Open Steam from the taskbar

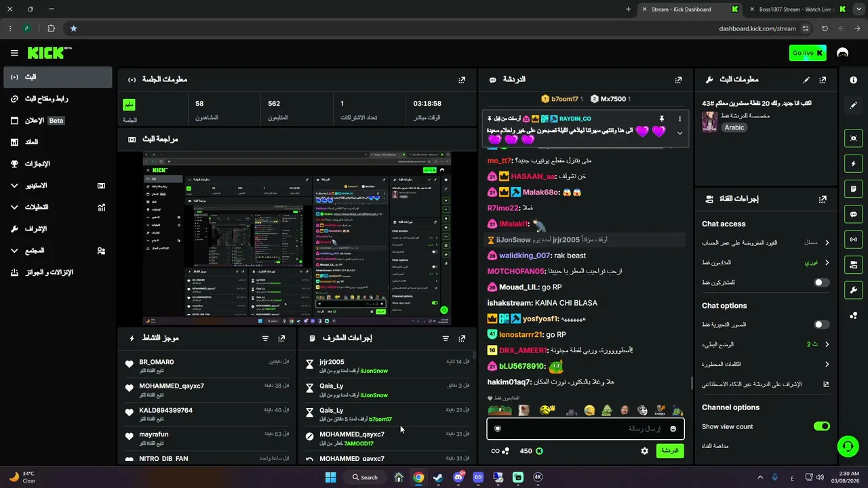(438, 477)
